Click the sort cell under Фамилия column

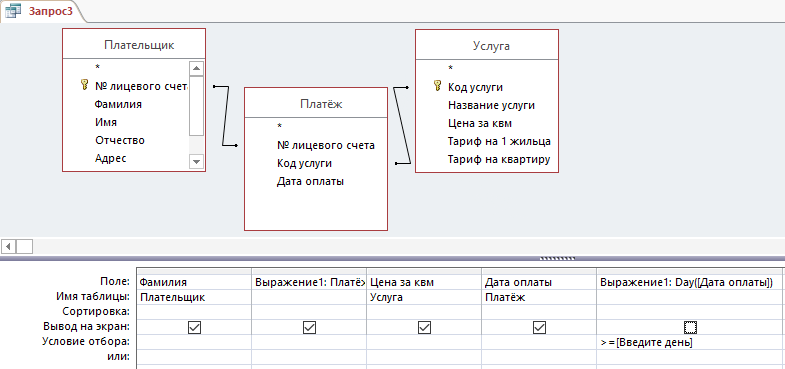[x=193, y=312]
